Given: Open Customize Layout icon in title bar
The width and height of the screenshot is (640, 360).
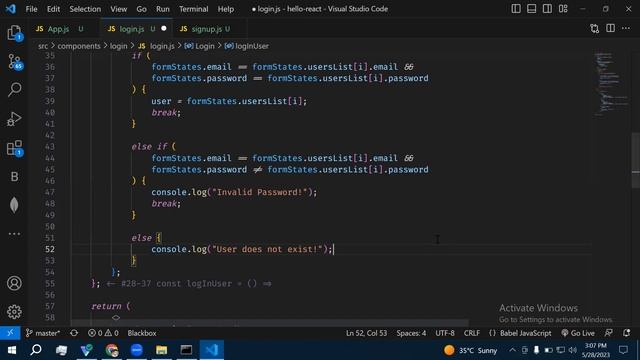Looking at the screenshot, I should click(x=563, y=9).
